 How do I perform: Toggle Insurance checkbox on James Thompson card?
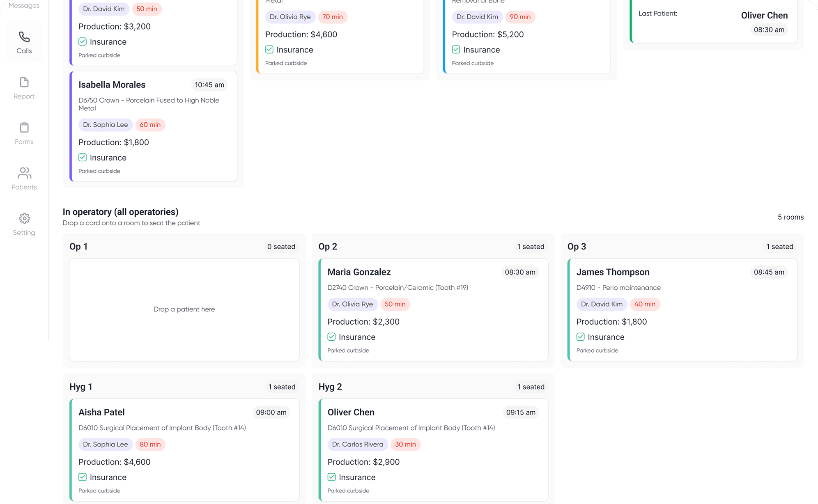click(x=580, y=337)
